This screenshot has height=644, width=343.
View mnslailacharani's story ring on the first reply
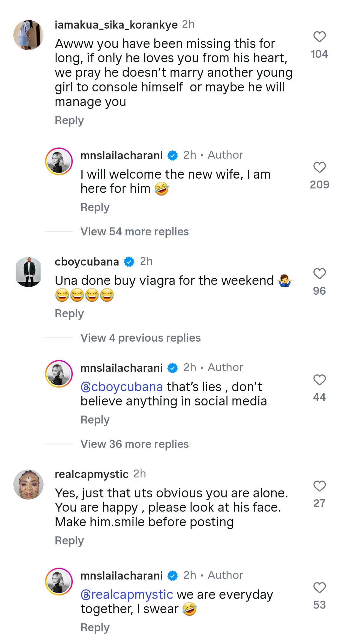coord(59,161)
